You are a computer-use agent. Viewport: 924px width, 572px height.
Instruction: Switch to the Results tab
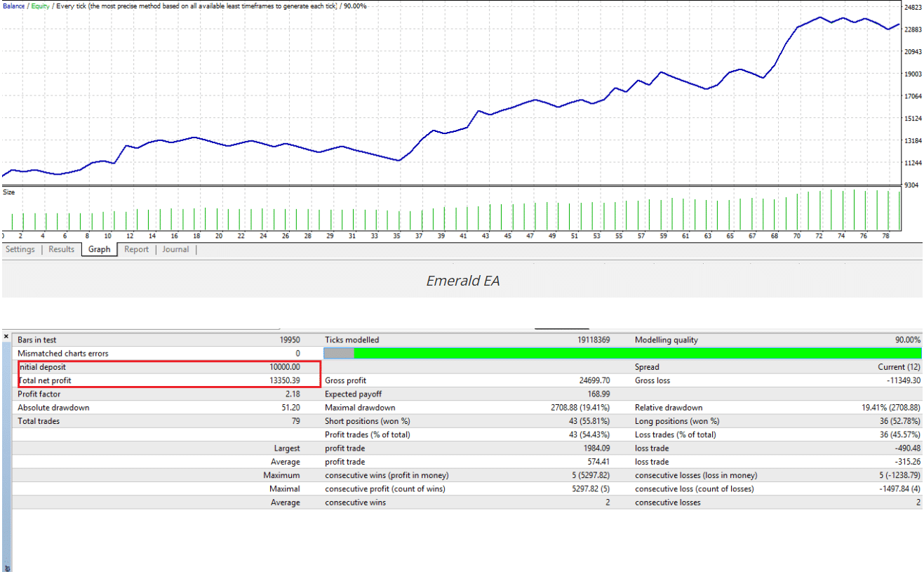coord(61,249)
